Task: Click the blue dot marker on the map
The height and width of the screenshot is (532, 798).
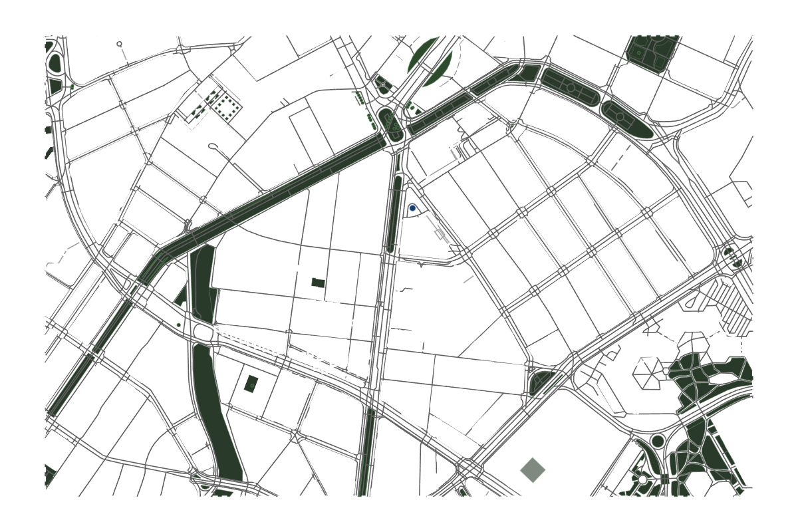Action: point(412,208)
